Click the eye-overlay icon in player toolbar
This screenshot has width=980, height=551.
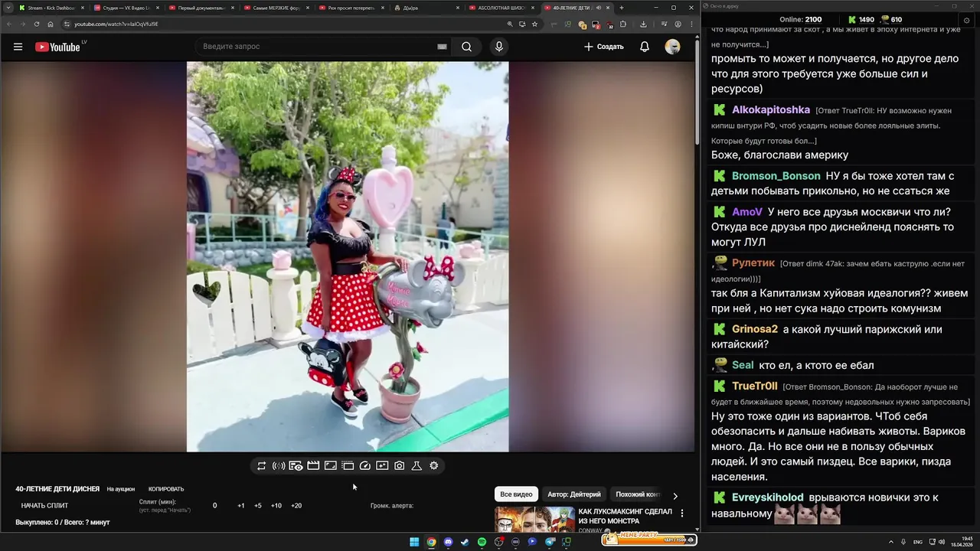coord(296,465)
